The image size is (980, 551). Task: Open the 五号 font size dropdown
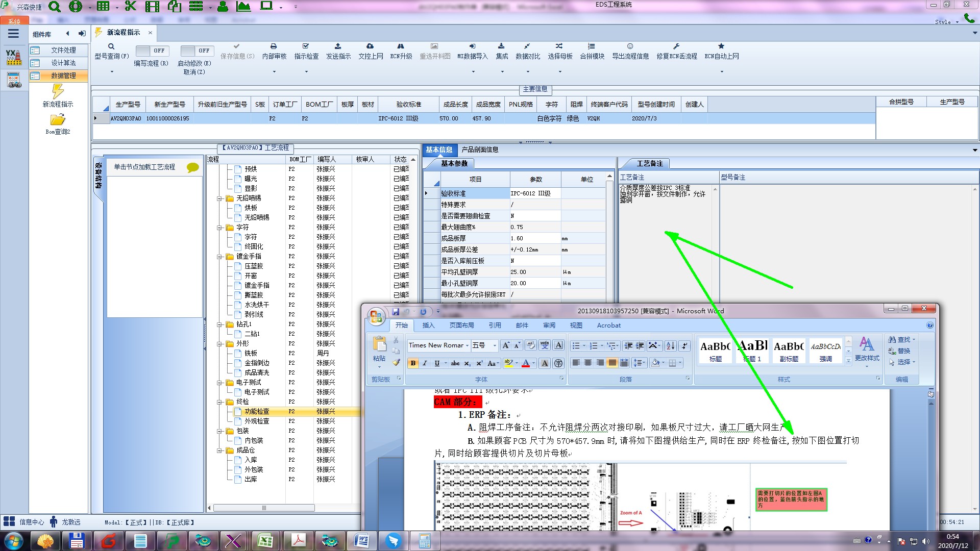tap(494, 346)
